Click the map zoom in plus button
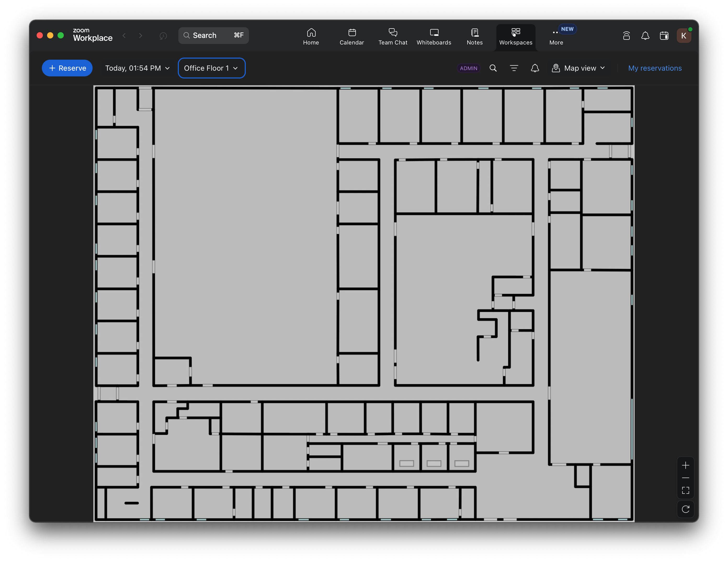This screenshot has height=561, width=728. click(x=685, y=465)
